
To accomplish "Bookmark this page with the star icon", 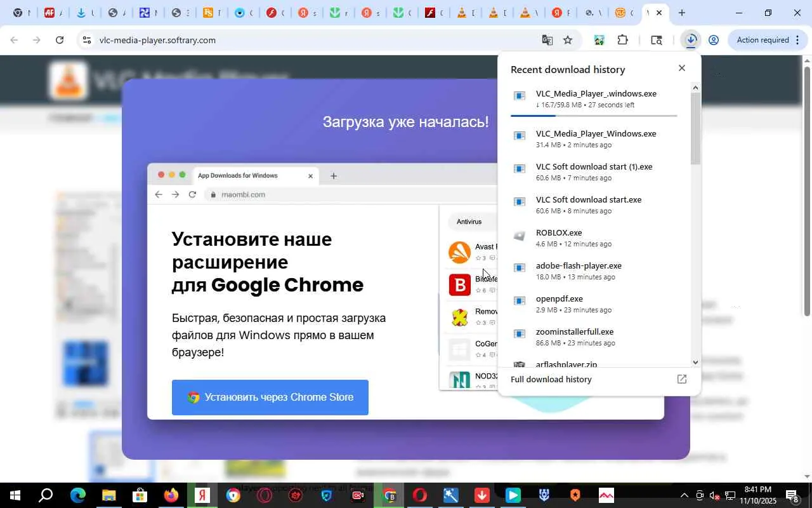I will pyautogui.click(x=568, y=40).
